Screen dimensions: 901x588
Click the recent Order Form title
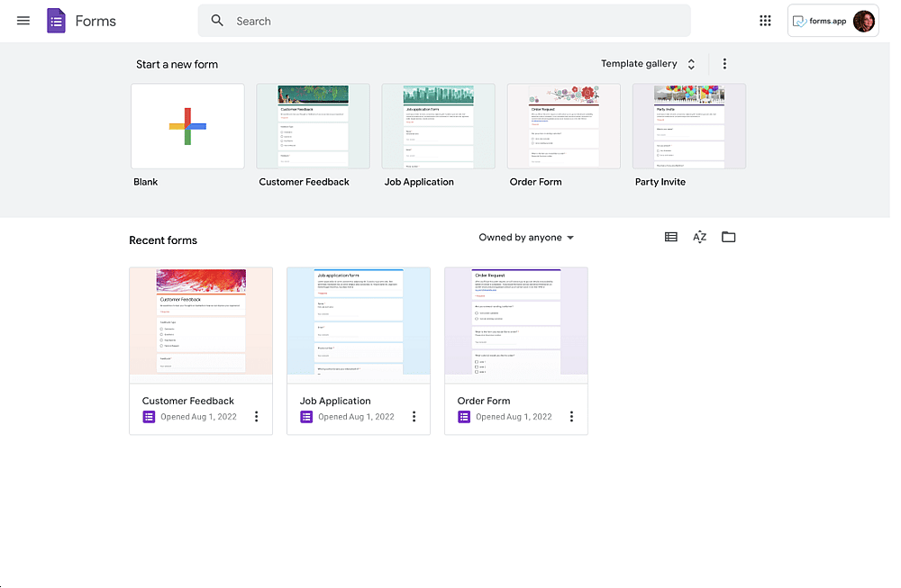483,401
